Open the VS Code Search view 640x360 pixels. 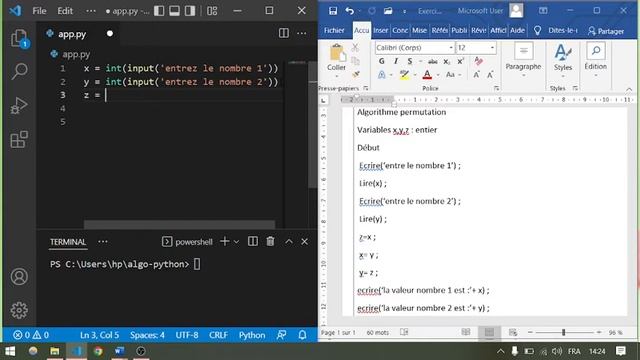(19, 71)
